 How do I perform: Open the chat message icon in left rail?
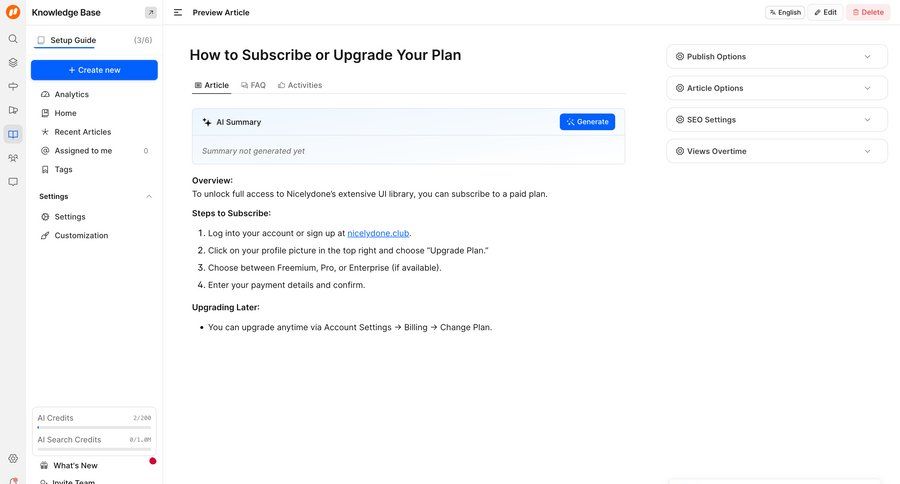point(13,182)
